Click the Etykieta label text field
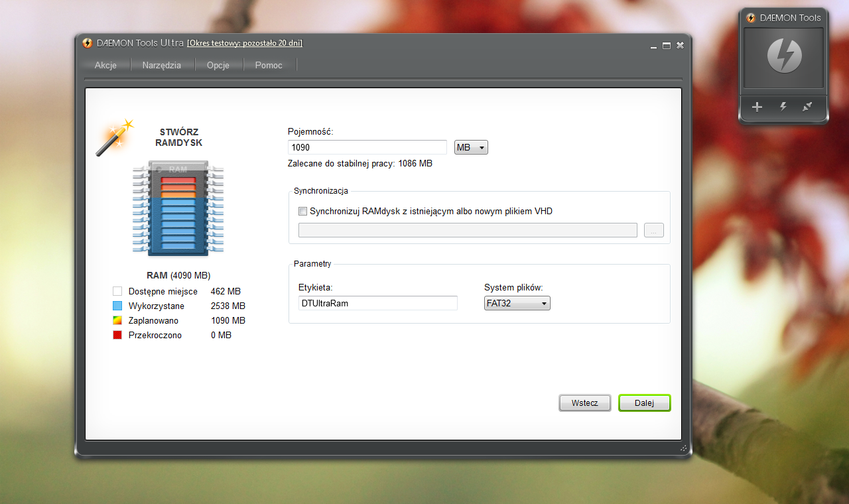This screenshot has height=504, width=849. [x=377, y=303]
